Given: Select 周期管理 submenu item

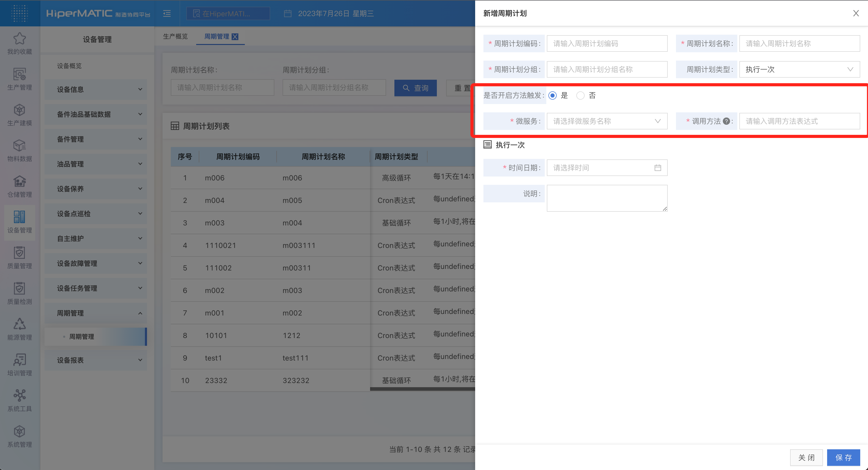Looking at the screenshot, I should point(96,336).
